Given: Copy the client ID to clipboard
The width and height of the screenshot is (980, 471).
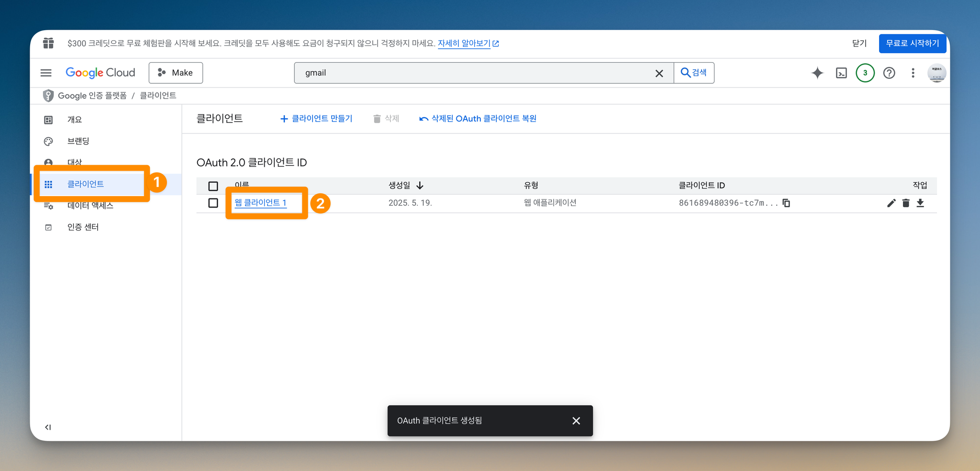Looking at the screenshot, I should click(786, 203).
